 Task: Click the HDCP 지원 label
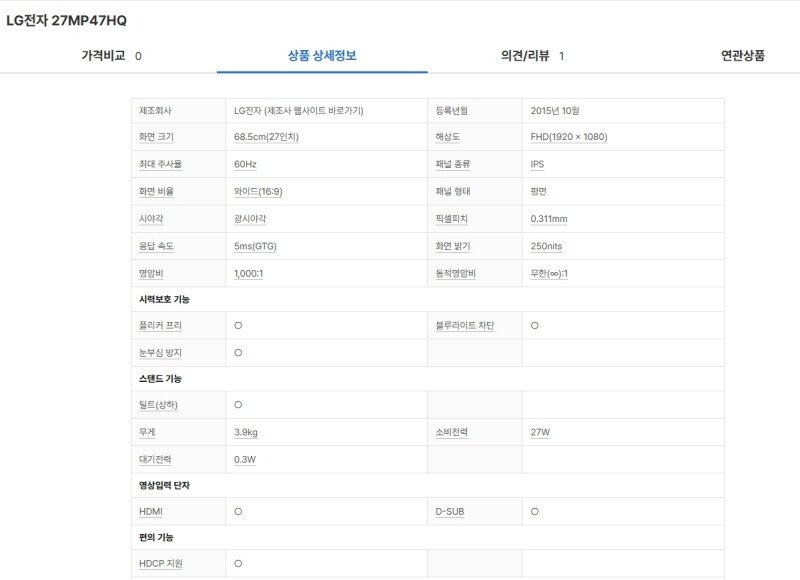pyautogui.click(x=161, y=564)
